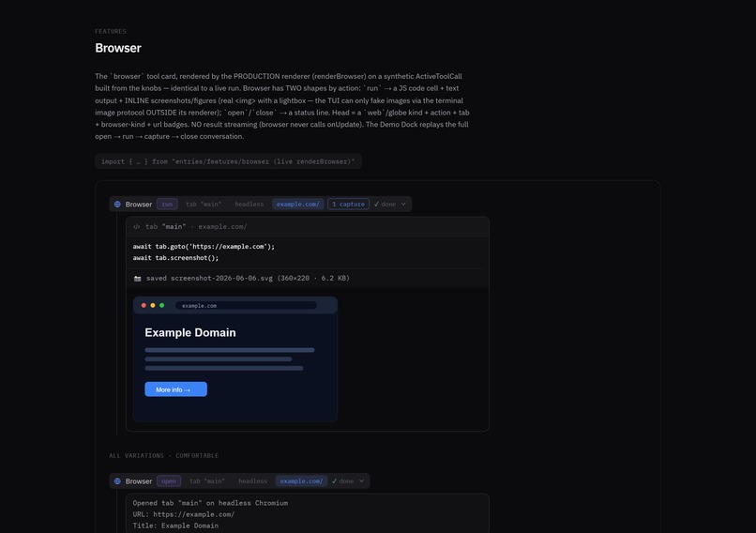The width and height of the screenshot is (756, 533).
Task: Click the "ALL VARIATIONS · COMFORTABLE" label
Action: tap(163, 455)
